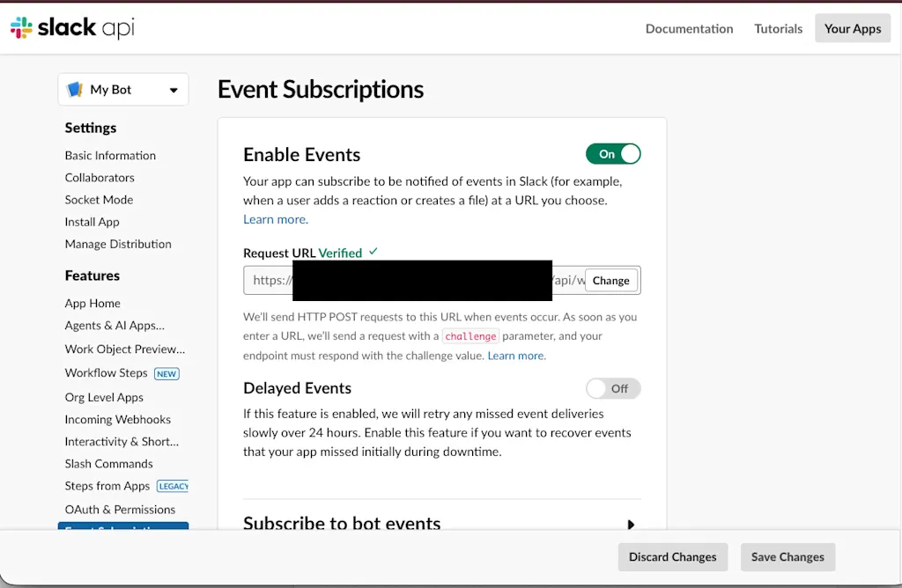Image resolution: width=902 pixels, height=588 pixels.
Task: Click the green checkmark beside Verified
Action: click(373, 251)
